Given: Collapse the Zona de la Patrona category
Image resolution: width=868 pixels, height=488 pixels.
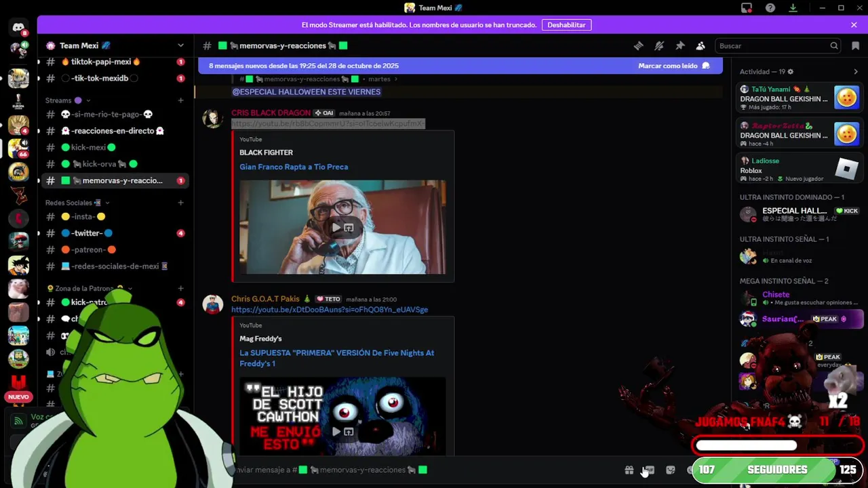Looking at the screenshot, I should tap(89, 288).
